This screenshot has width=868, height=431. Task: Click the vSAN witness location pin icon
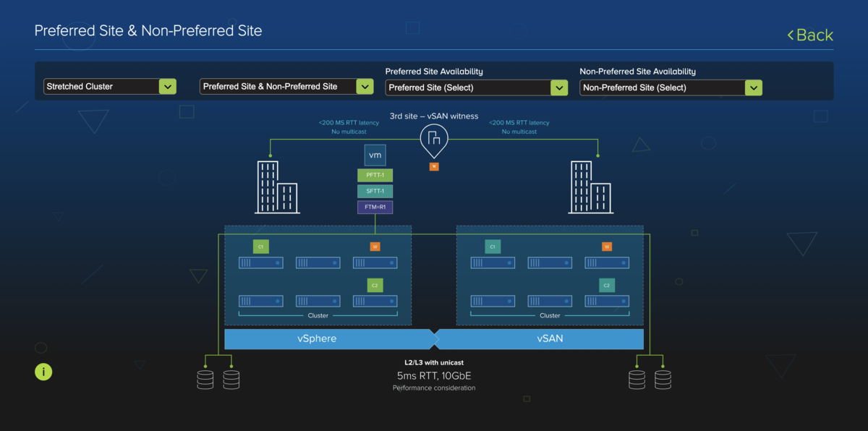[434, 140]
